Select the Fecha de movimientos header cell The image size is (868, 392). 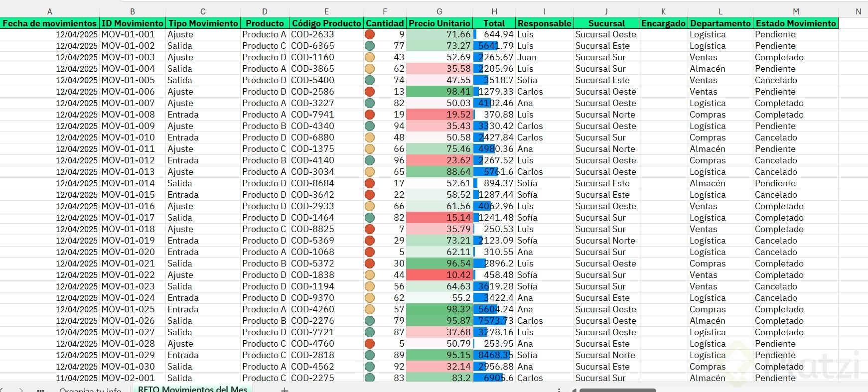click(x=49, y=23)
